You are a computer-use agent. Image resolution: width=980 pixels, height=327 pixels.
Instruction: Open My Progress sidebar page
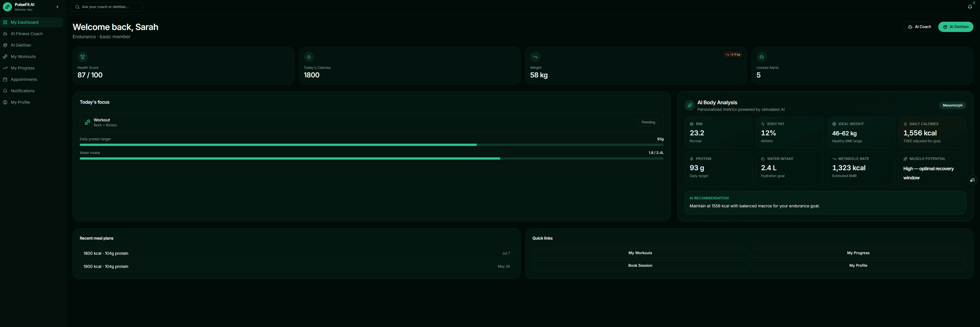coord(31,68)
